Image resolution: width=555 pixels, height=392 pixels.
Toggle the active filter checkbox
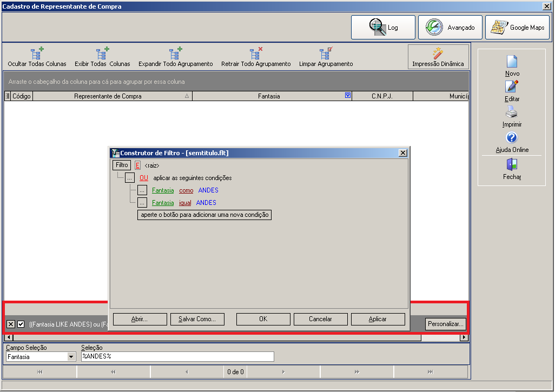point(21,324)
